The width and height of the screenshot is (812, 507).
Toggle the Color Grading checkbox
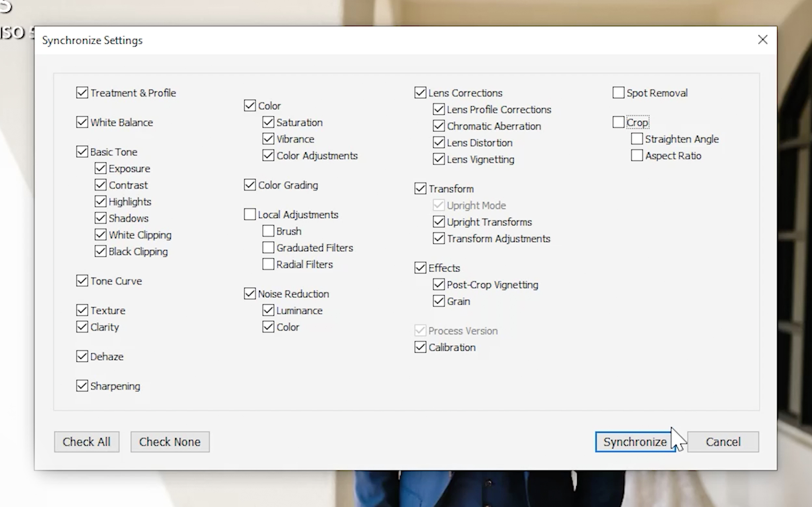250,185
